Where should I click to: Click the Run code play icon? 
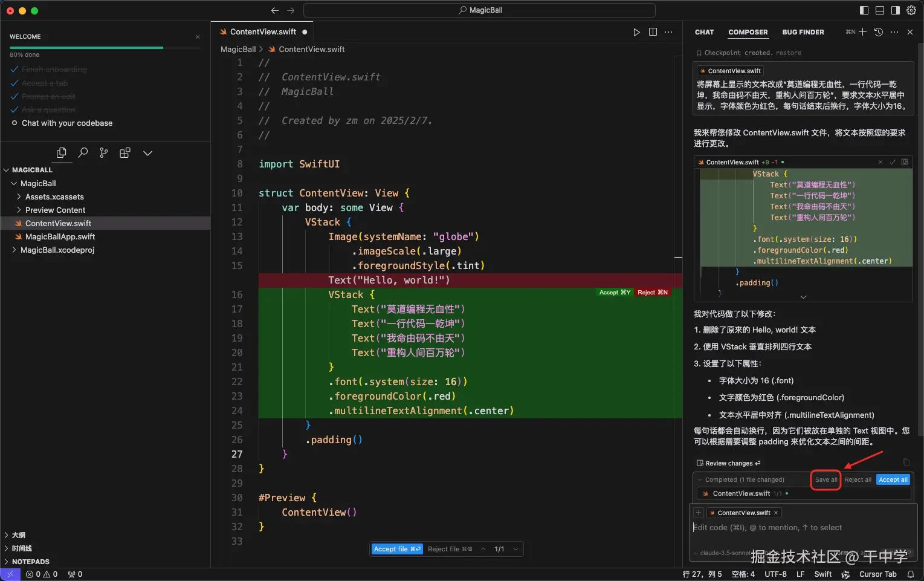tap(636, 32)
